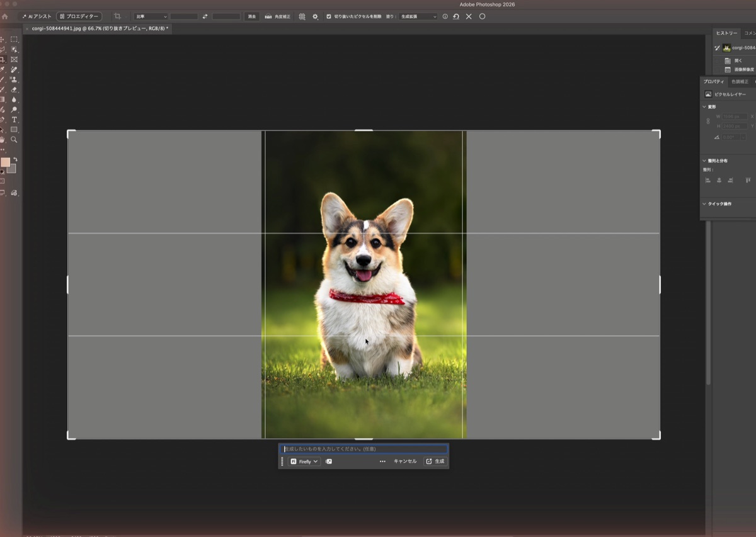Select the Horizontal Type tool
The height and width of the screenshot is (537, 756).
point(14,120)
